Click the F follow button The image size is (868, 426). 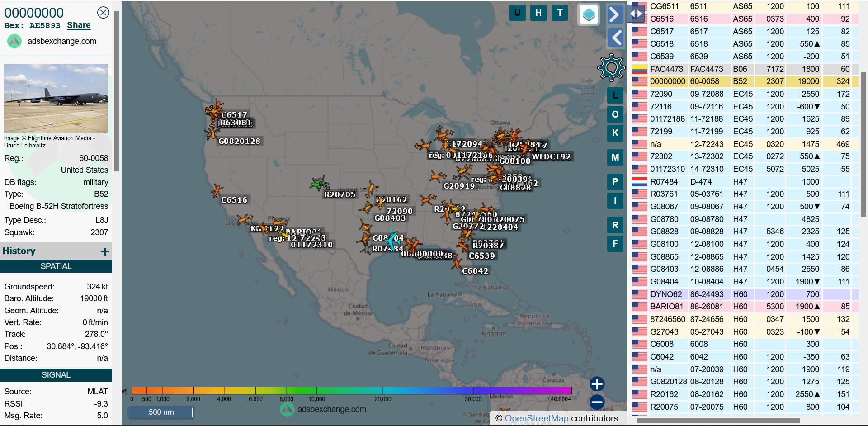[x=615, y=244]
